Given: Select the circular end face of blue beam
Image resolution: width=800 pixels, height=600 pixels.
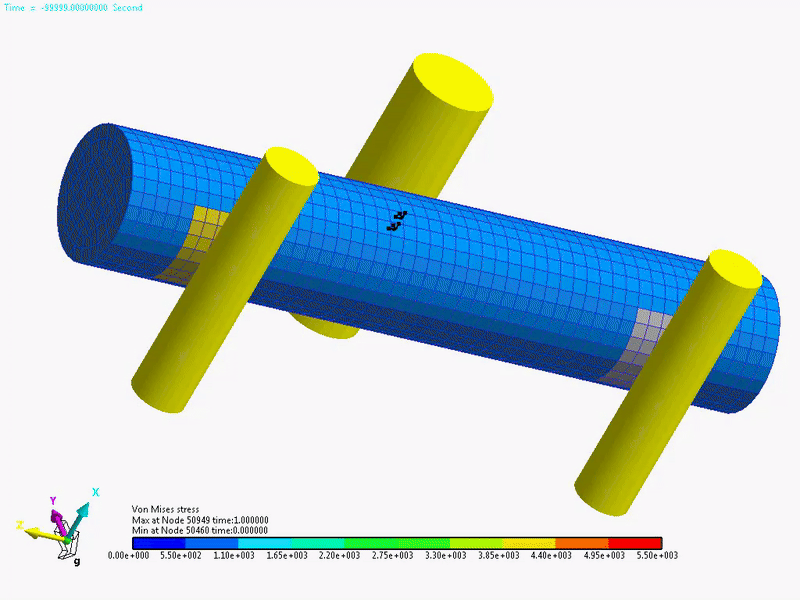Looking at the screenshot, I should point(95,193).
